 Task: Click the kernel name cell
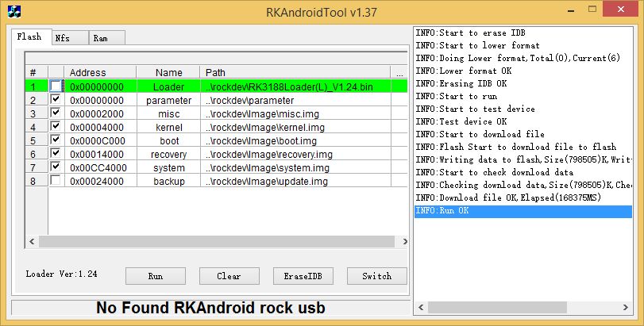point(168,127)
